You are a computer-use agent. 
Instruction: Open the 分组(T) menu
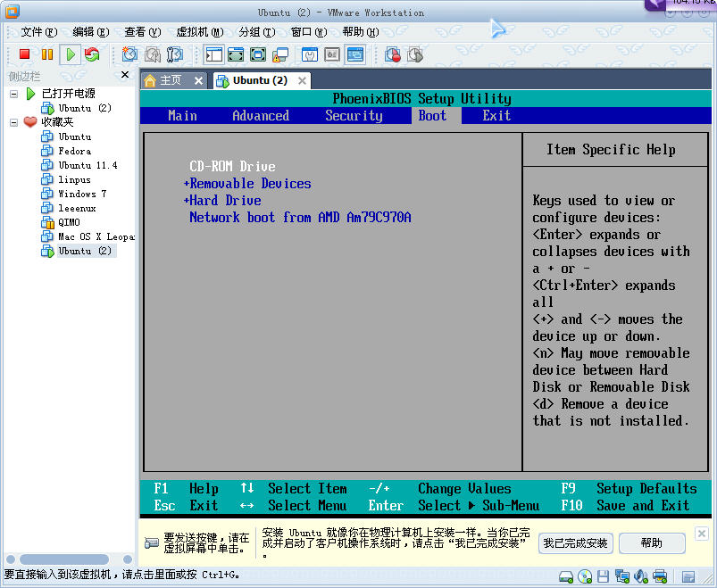tap(257, 32)
